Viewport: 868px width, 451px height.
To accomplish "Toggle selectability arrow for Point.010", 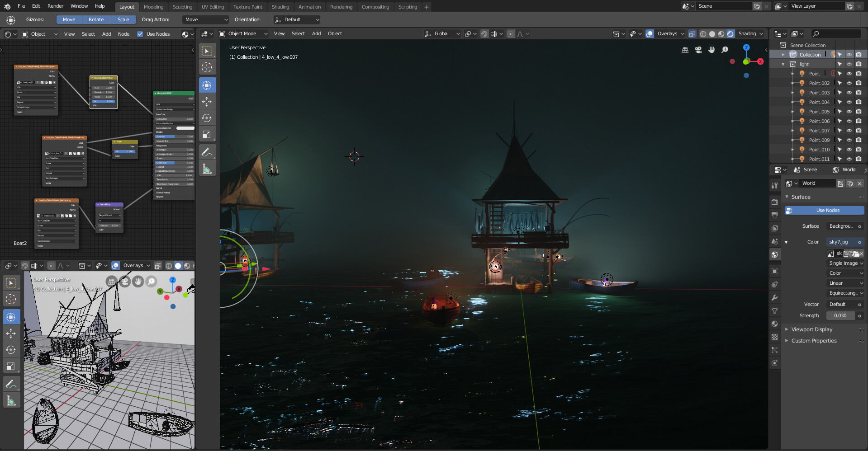I will click(x=840, y=150).
